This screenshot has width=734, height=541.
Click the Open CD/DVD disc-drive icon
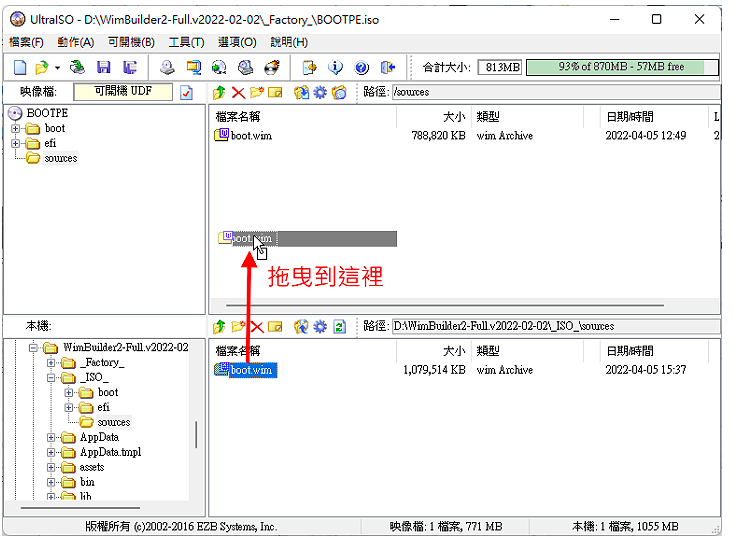click(x=77, y=67)
